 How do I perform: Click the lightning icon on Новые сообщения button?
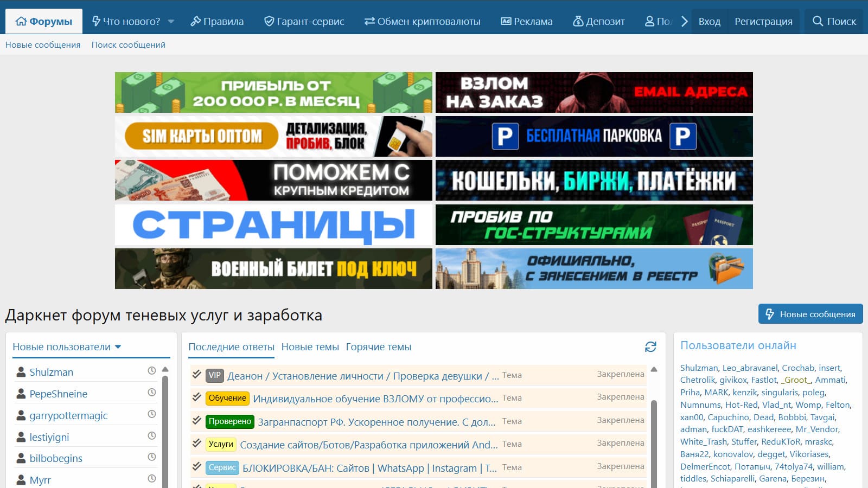770,313
